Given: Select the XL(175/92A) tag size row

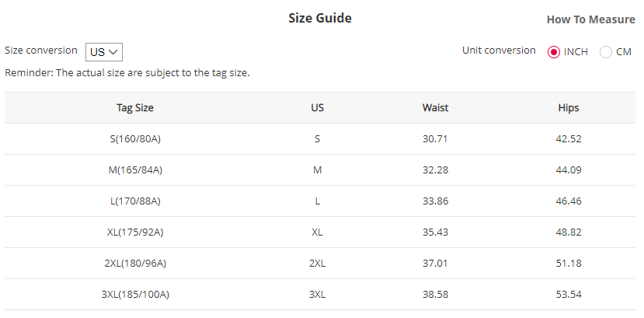Looking at the screenshot, I should coord(141,232).
